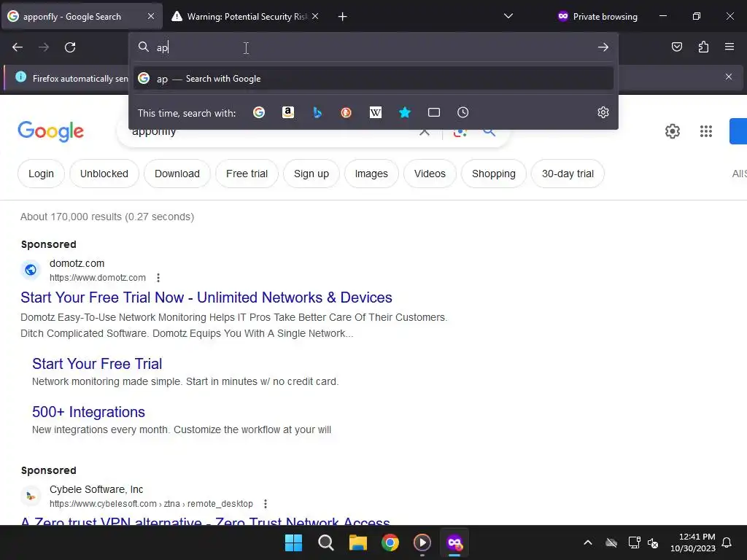Open 'Start Your Free Trial' sitelink
Screen dimensions: 747x560
coord(97,364)
